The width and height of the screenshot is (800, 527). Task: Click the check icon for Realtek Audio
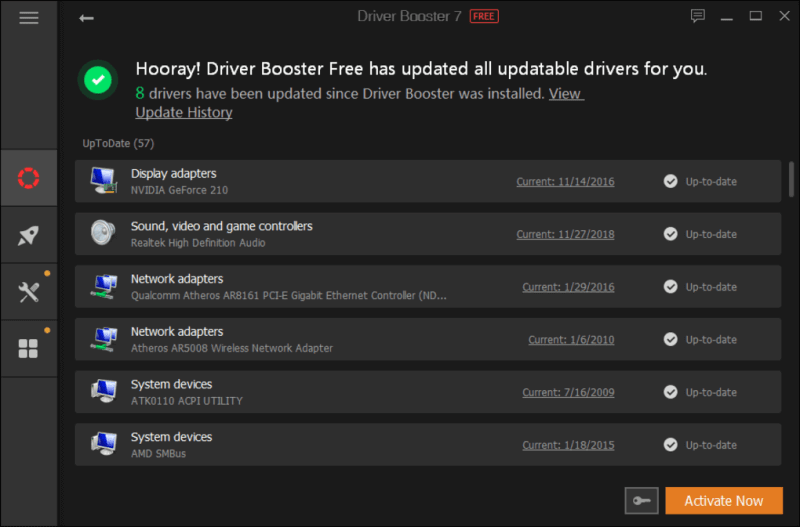click(x=670, y=234)
